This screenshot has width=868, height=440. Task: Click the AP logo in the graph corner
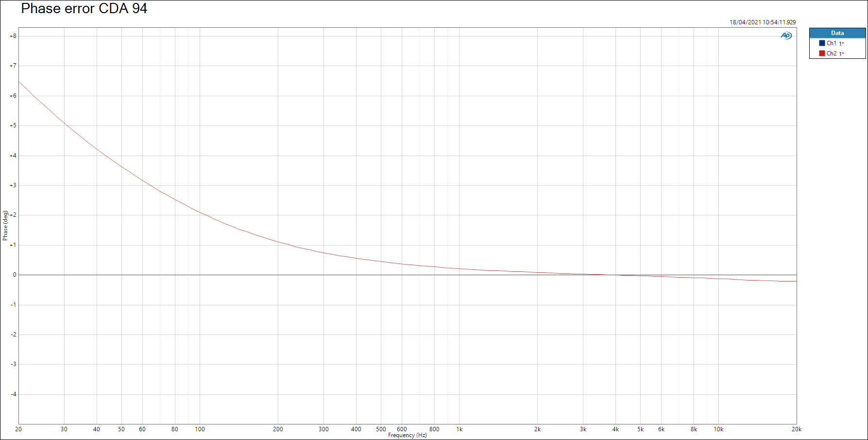point(786,35)
